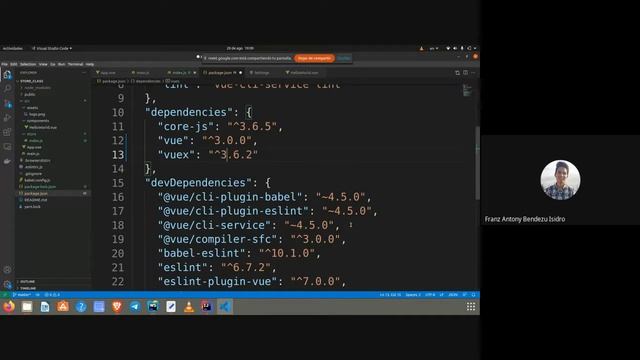Open the Source Control view
This screenshot has width=640, height=360.
7,103
